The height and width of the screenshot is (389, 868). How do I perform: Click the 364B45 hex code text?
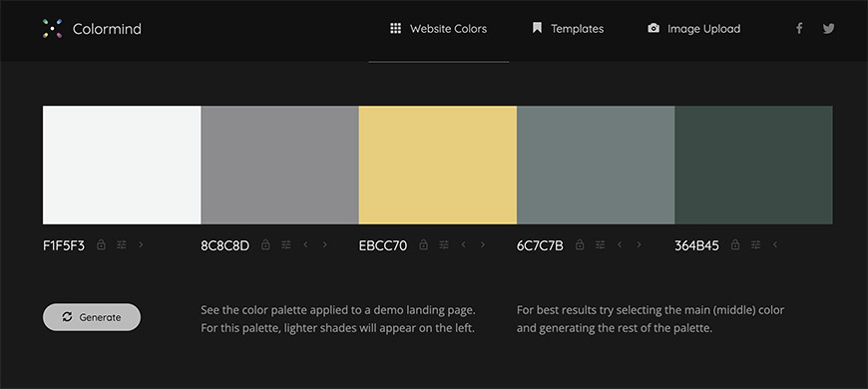click(696, 245)
